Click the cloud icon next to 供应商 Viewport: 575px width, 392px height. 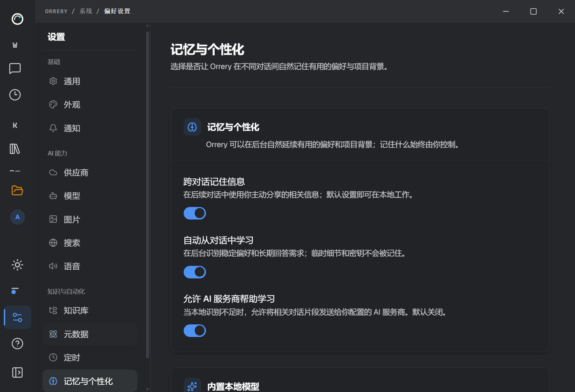click(53, 172)
